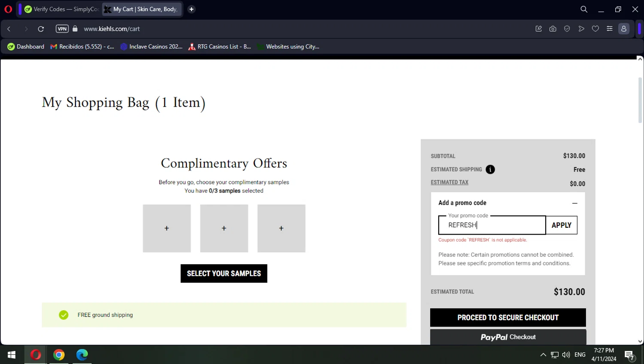Screen dimensions: 644x364
Task: Add the first complimentary sample slot
Action: [167, 228]
